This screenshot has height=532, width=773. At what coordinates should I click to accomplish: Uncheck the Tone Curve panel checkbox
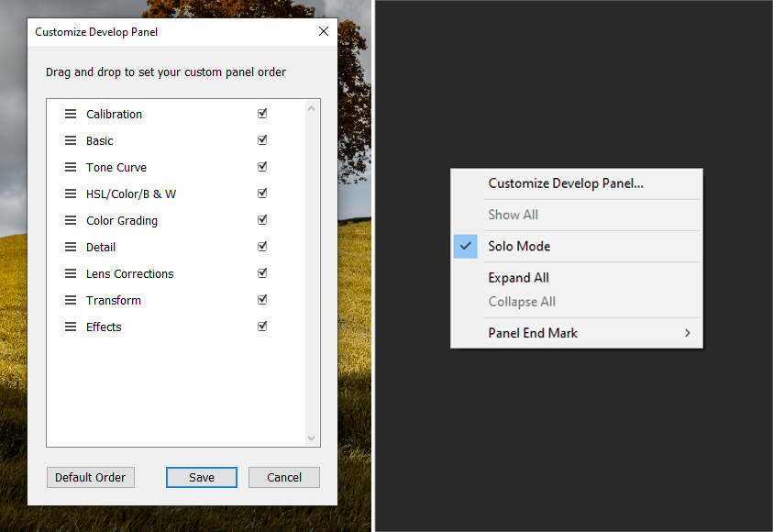[262, 167]
